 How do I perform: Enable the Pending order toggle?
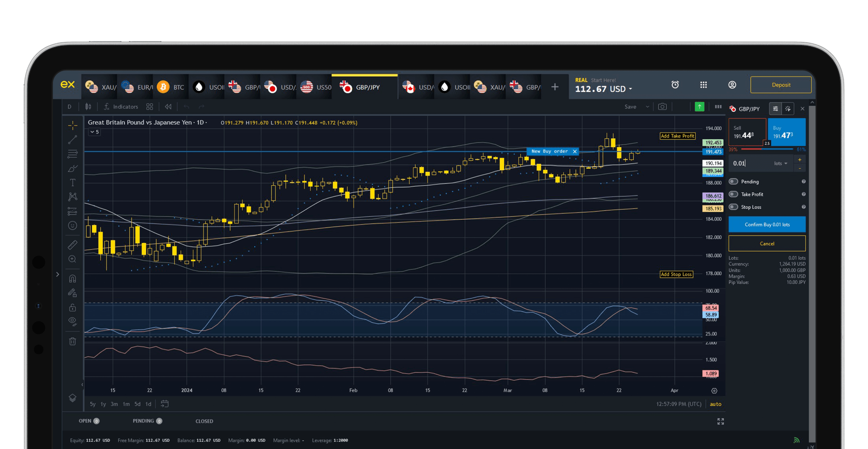(734, 182)
